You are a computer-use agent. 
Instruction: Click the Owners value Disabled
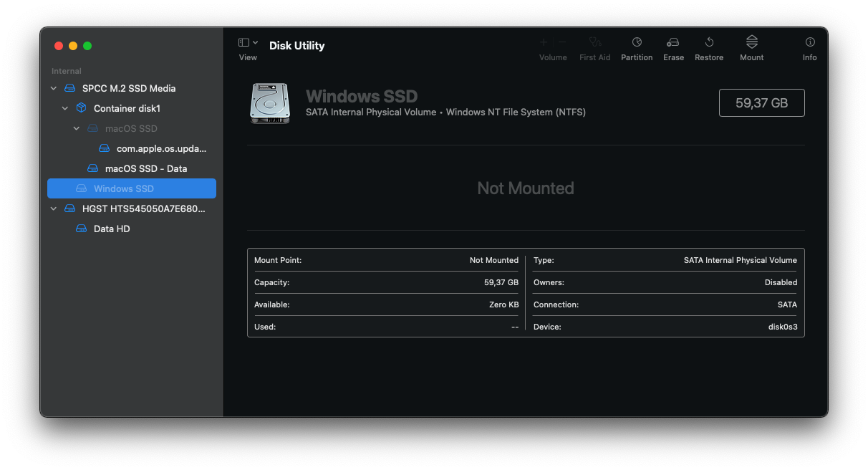coord(781,282)
